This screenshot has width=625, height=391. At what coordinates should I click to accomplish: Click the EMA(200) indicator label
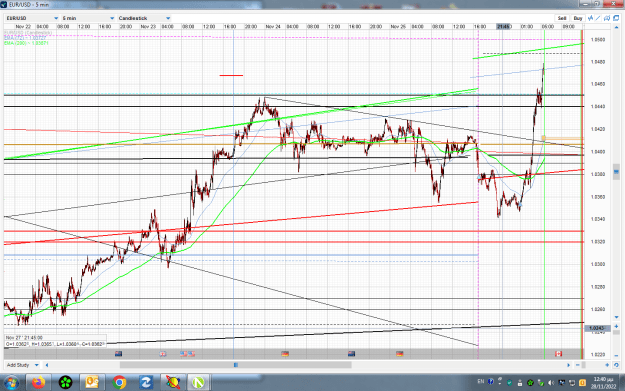(26, 43)
